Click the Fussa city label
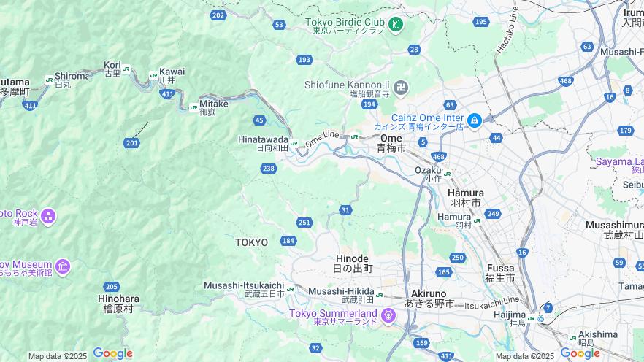 pyautogui.click(x=500, y=273)
